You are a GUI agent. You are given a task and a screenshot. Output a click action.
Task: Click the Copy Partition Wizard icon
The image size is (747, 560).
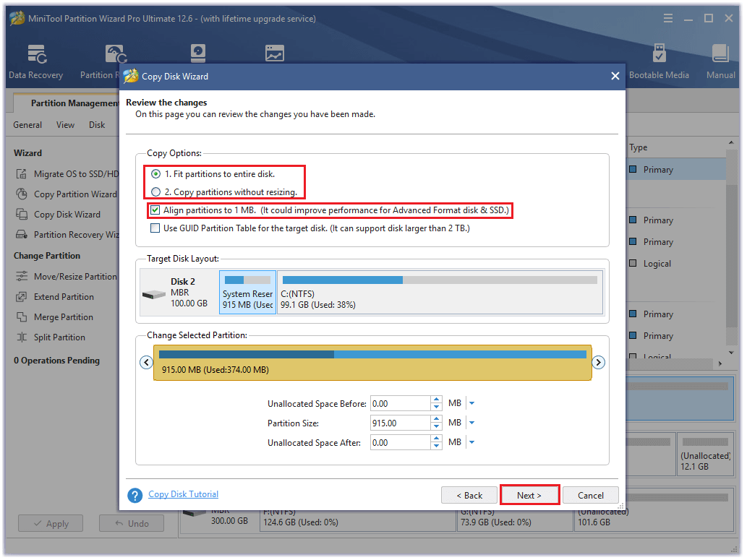point(22,194)
